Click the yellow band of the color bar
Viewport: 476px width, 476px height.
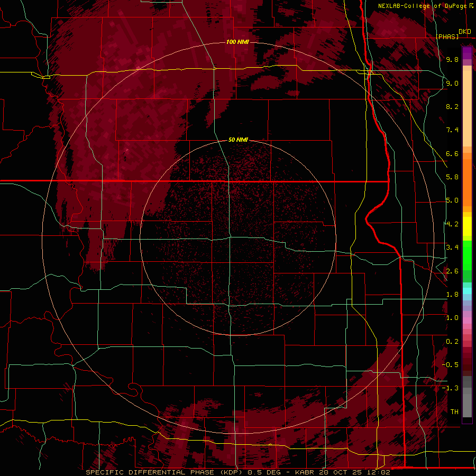[x=467, y=226]
